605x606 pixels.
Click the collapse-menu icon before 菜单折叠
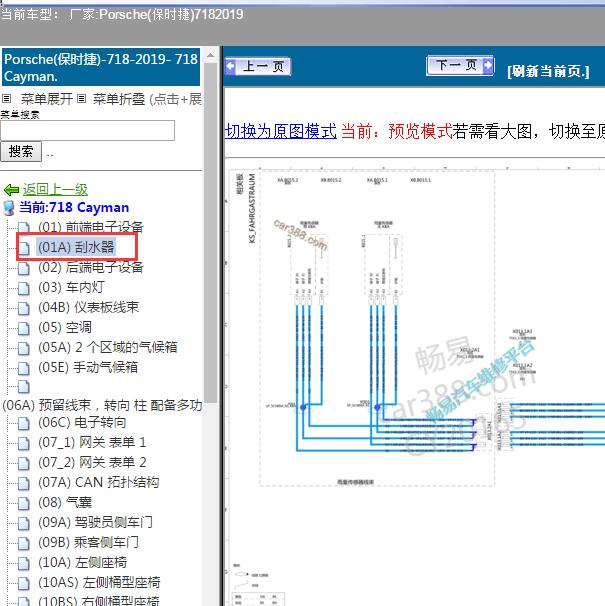pyautogui.click(x=81, y=99)
